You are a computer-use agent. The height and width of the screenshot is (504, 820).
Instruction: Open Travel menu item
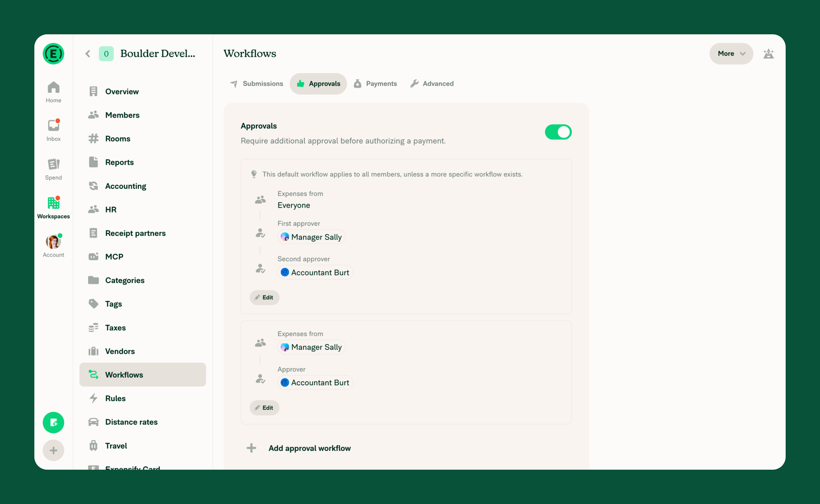coord(142,446)
